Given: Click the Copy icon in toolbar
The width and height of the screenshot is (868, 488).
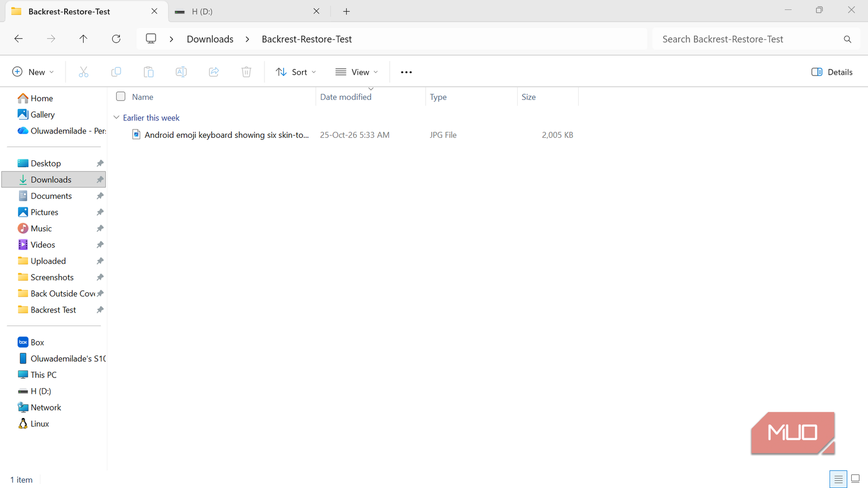Looking at the screenshot, I should pos(116,72).
